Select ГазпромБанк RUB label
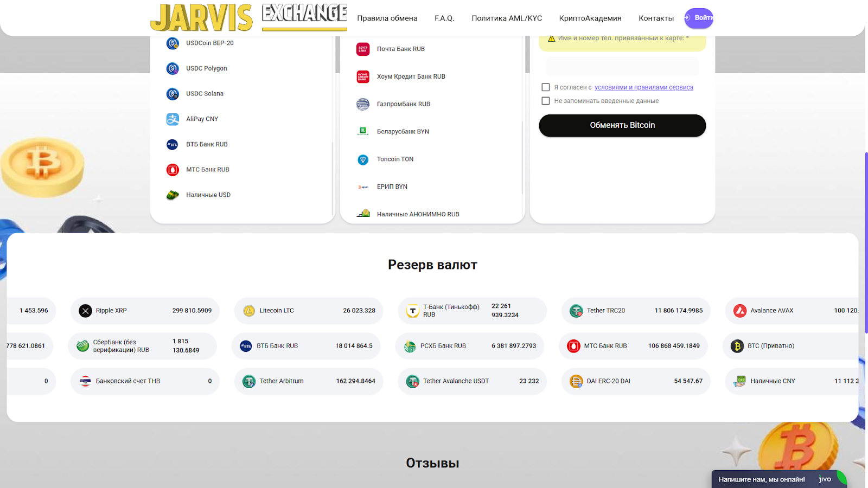Image resolution: width=868 pixels, height=488 pixels. click(x=404, y=104)
